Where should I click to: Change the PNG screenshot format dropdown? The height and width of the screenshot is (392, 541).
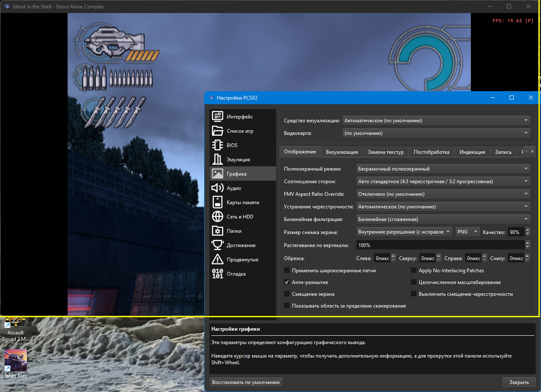click(467, 232)
